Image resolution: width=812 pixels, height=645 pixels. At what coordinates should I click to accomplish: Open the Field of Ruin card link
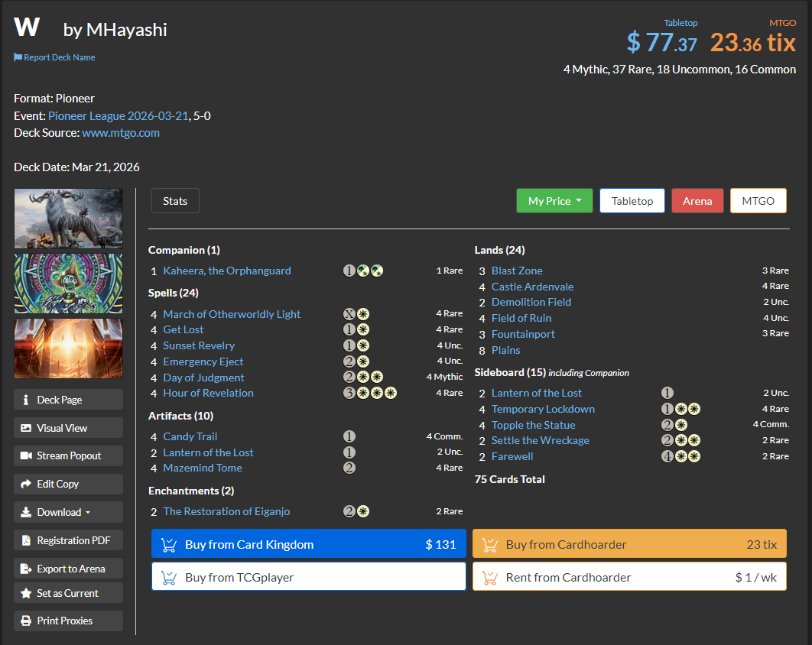click(521, 319)
